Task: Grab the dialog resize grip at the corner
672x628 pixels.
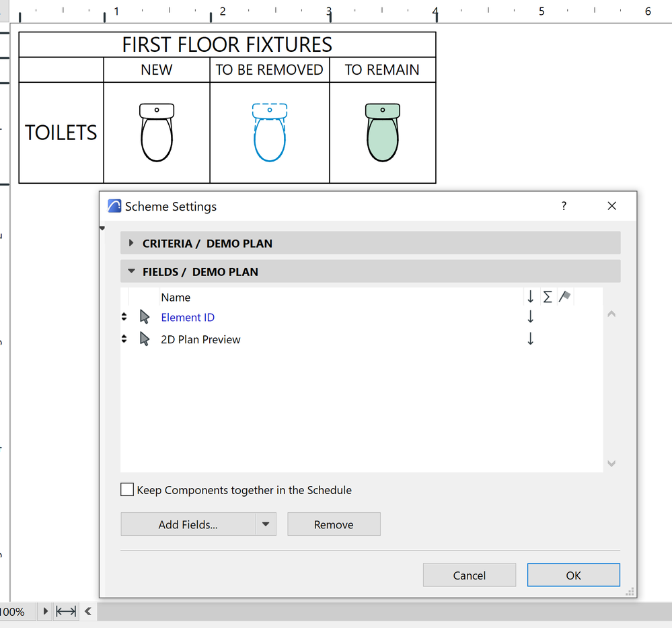Action: (630, 592)
